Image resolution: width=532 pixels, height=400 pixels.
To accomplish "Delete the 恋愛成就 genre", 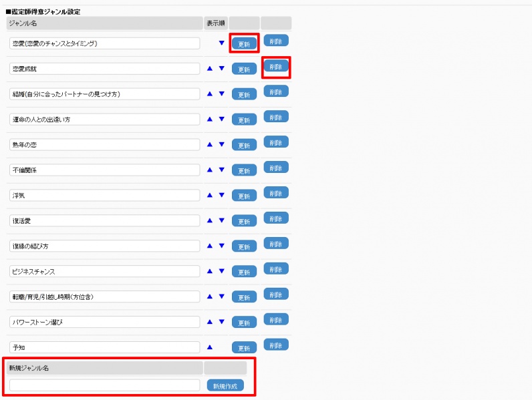I will coord(275,65).
